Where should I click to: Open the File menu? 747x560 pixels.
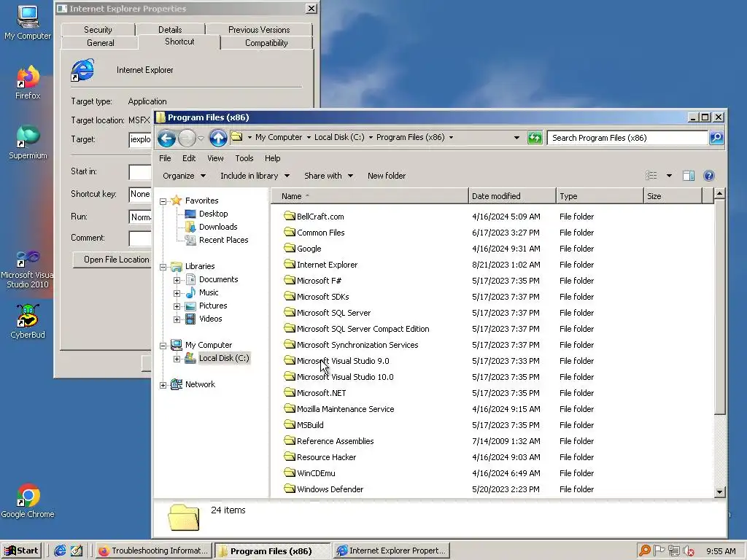coord(165,158)
